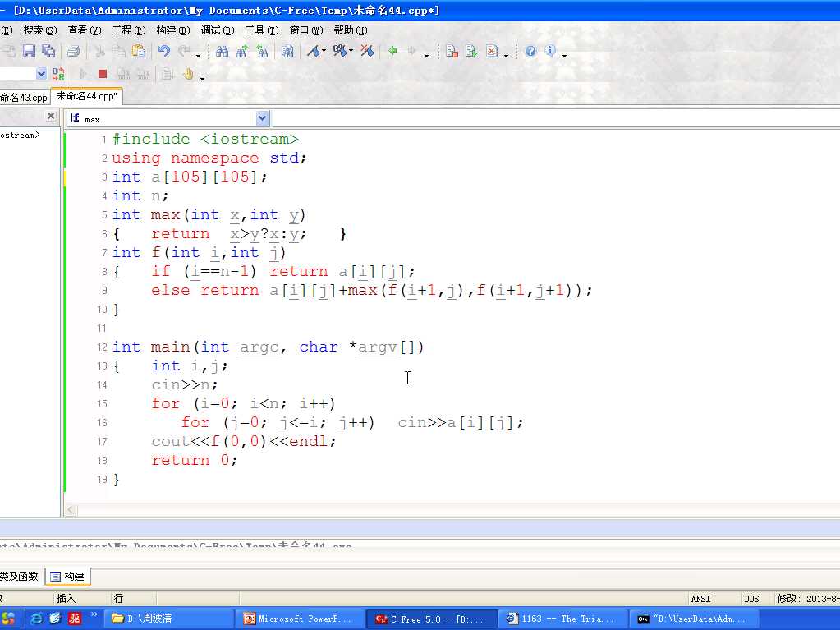The height and width of the screenshot is (630, 840).
Task: Click the Save All toolbar icon
Action: 48,52
